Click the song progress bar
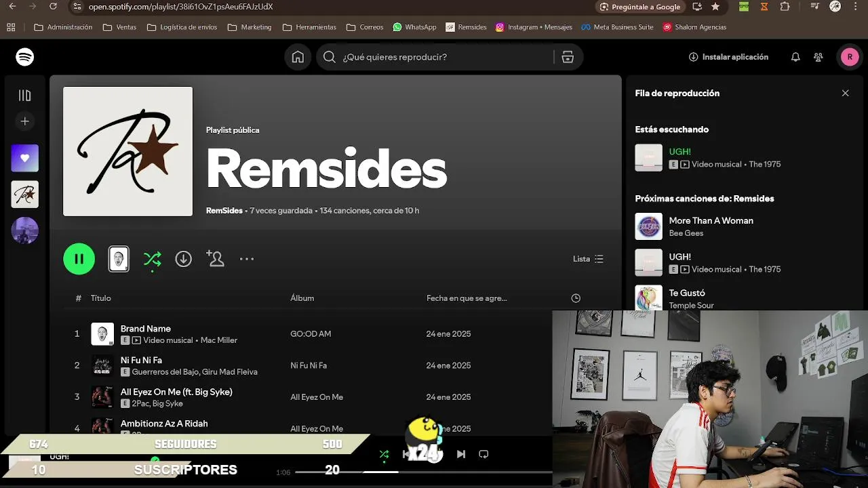 point(424,472)
